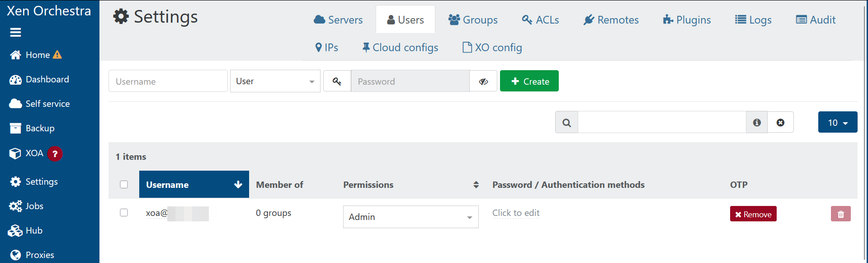This screenshot has width=868, height=263.
Task: Click the '0 groups' cell
Action: point(274,213)
